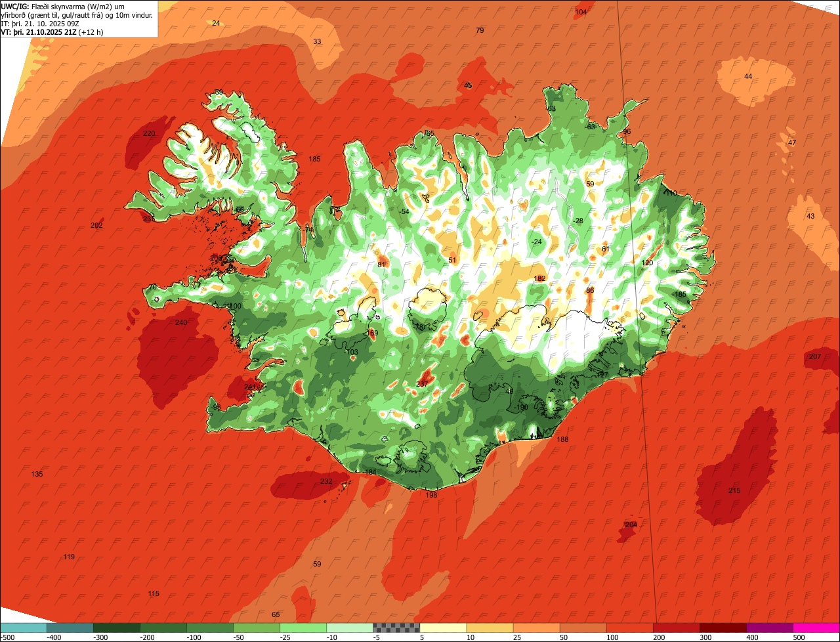The image size is (840, 642).
Task: Click the 33 value northwest of Iceland
Action: 317,41
